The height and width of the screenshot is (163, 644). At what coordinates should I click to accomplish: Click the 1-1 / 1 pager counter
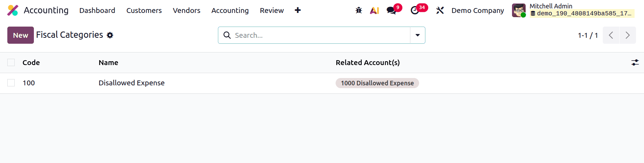click(588, 35)
